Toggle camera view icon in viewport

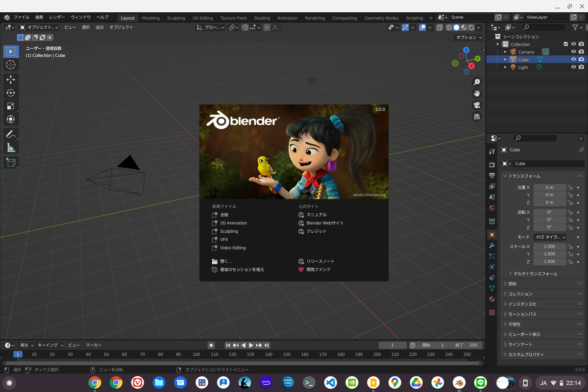tap(477, 105)
